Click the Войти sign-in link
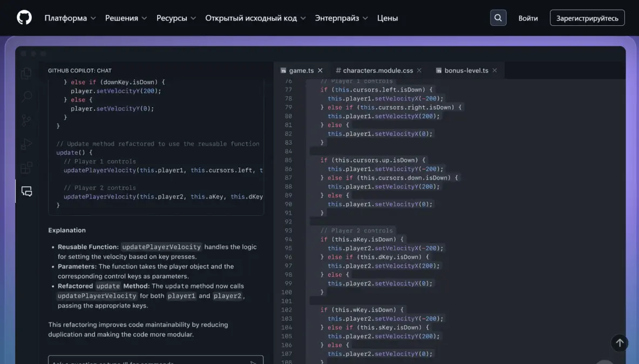The image size is (639, 364). click(528, 18)
